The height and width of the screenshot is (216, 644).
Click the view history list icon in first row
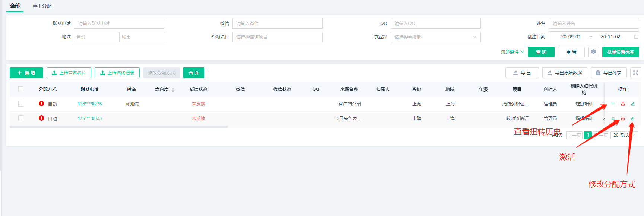(613, 104)
